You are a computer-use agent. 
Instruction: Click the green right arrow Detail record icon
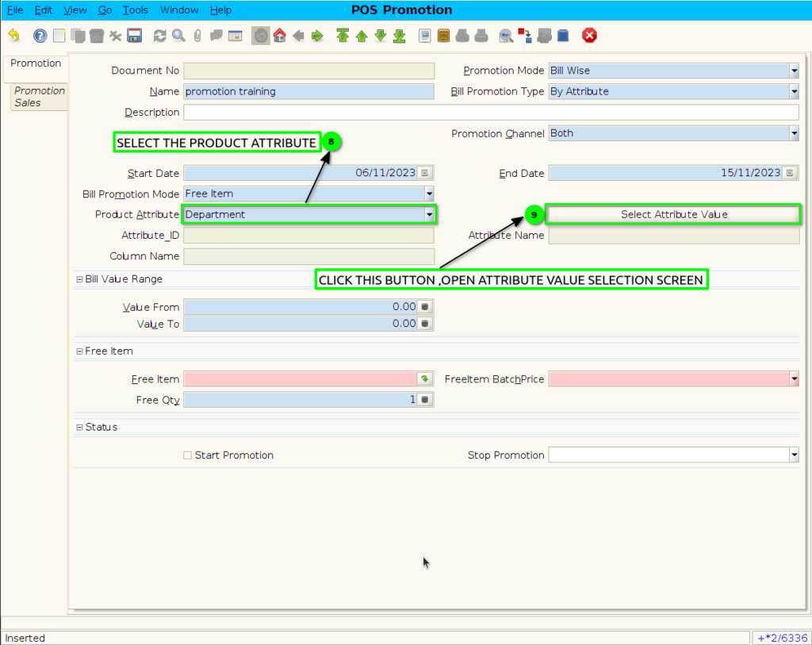pos(317,36)
